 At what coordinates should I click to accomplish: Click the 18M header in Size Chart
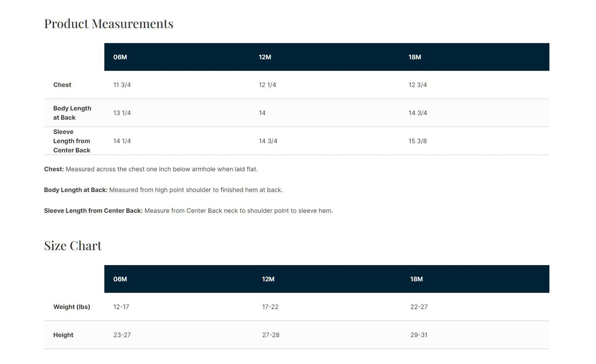tap(416, 279)
